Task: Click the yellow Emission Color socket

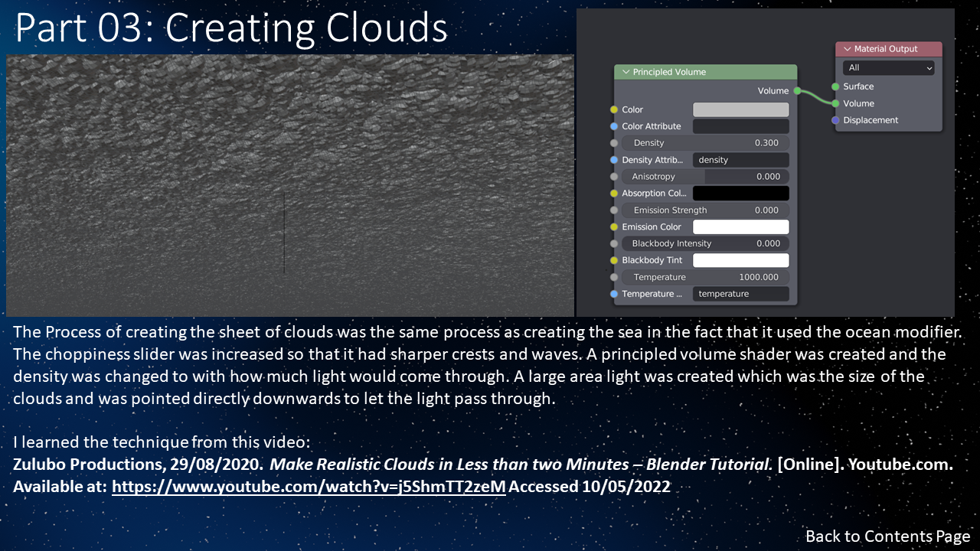Action: tap(614, 227)
